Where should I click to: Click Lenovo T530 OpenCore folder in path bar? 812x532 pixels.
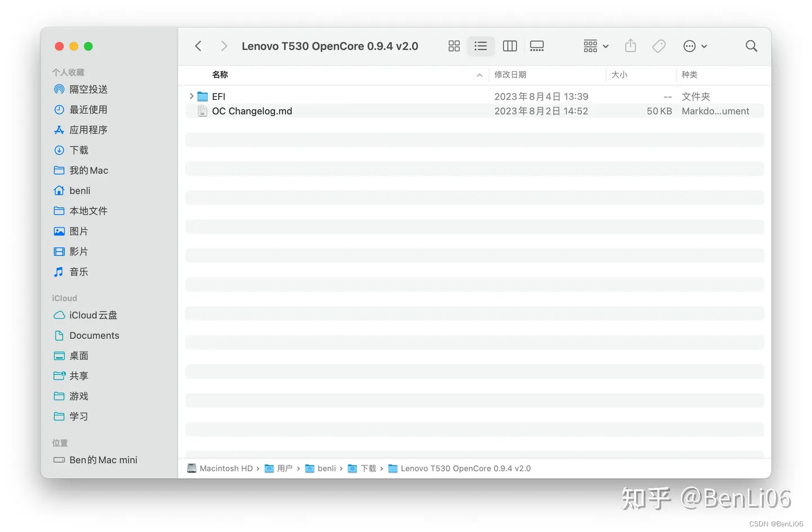[460, 468]
